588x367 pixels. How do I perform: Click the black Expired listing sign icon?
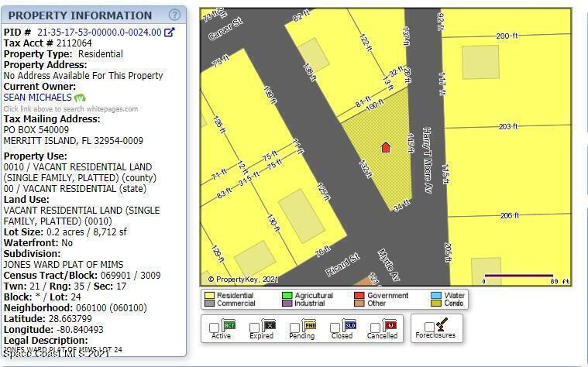pyautogui.click(x=269, y=325)
